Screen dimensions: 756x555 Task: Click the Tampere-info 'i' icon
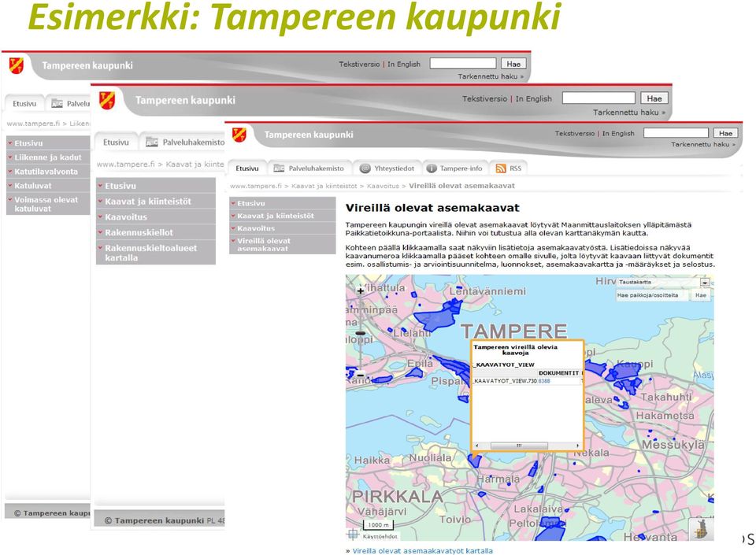pos(432,168)
